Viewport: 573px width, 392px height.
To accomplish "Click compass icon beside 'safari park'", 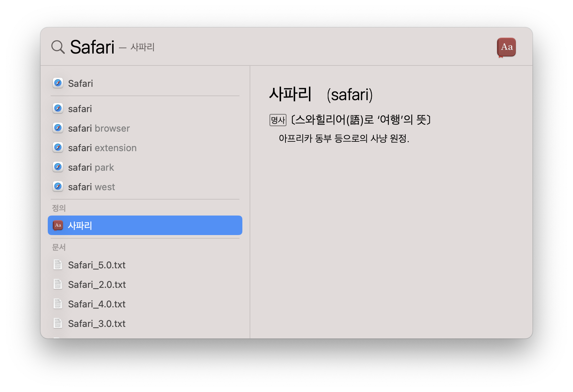I will pyautogui.click(x=58, y=167).
